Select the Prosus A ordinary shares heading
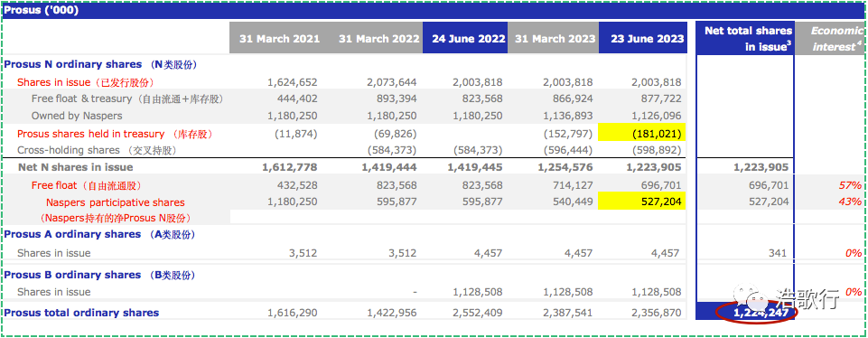Screen dimensions: 868x338 click(99, 234)
